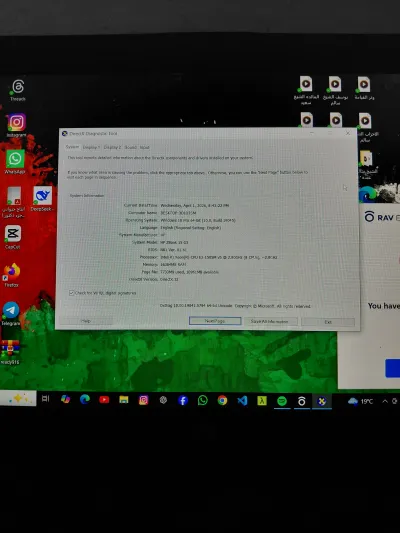400x533 pixels.
Task: Switch to the Sound tab
Action: pos(130,147)
